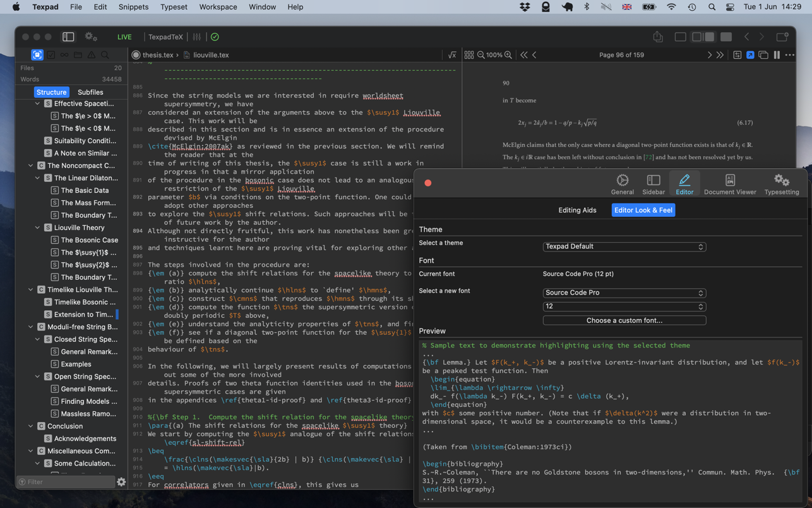
Task: Open the Typeset menu
Action: click(x=174, y=7)
